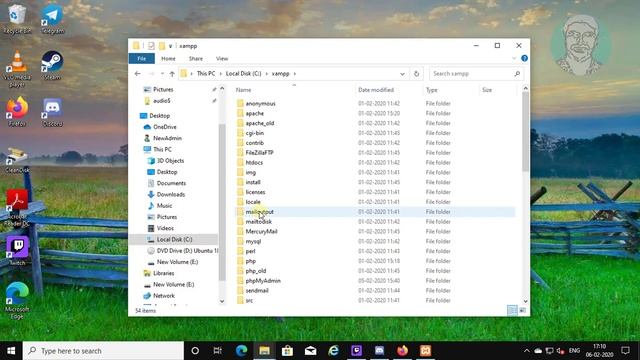The width and height of the screenshot is (640, 360).
Task: Select the Twitch desktop shortcut
Action: pos(17,251)
